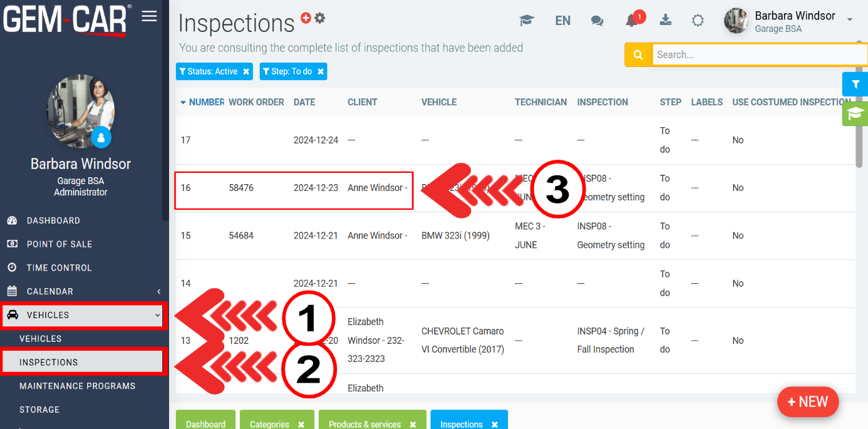Image resolution: width=868 pixels, height=429 pixels.
Task: Close the Products & services tab
Action: pos(413,424)
